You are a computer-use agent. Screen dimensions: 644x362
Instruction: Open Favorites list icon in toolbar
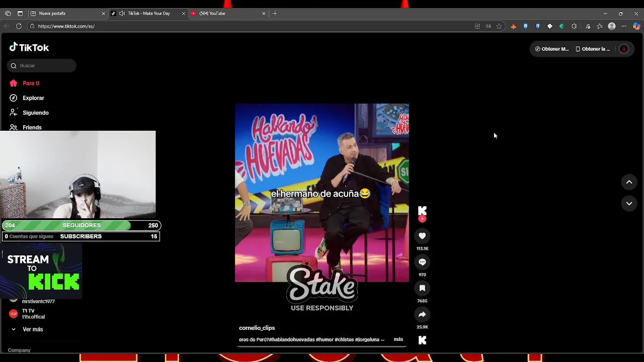[x=600, y=26]
